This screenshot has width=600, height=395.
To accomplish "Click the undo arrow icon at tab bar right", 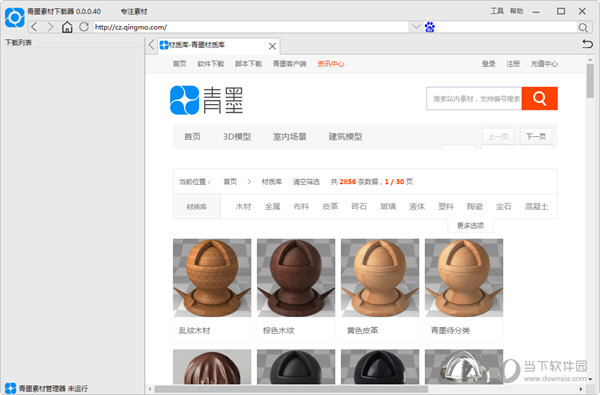I will pos(587,44).
